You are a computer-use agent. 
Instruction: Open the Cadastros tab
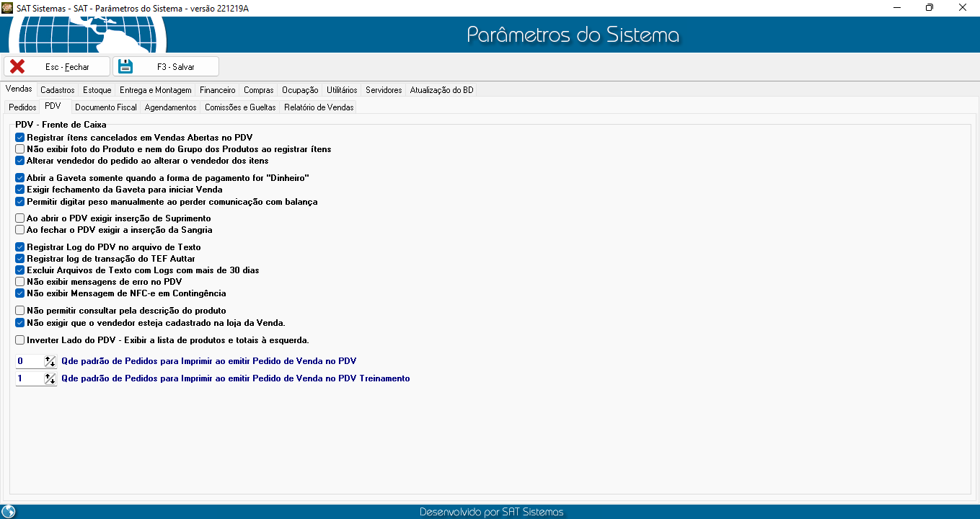click(58, 90)
